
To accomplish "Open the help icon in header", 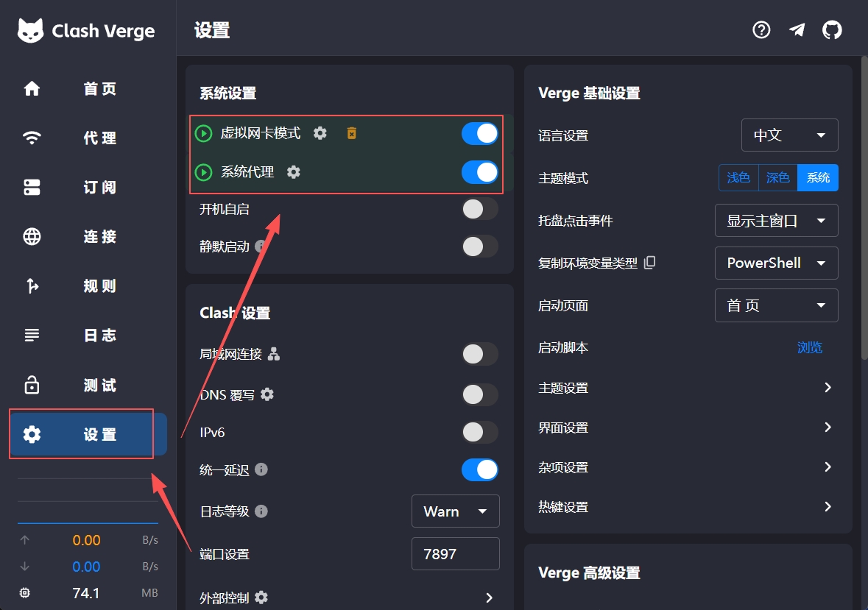I will [761, 30].
